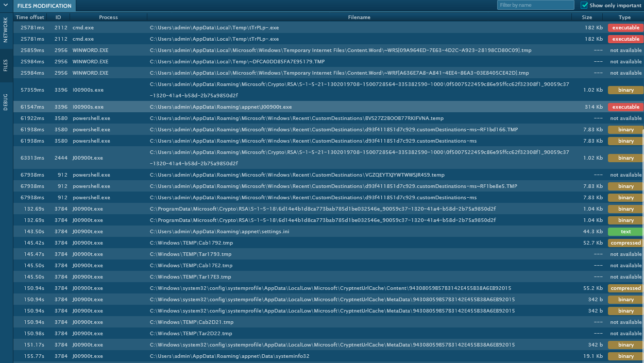
Task: Click time offset 151.17s
Action: (x=34, y=345)
